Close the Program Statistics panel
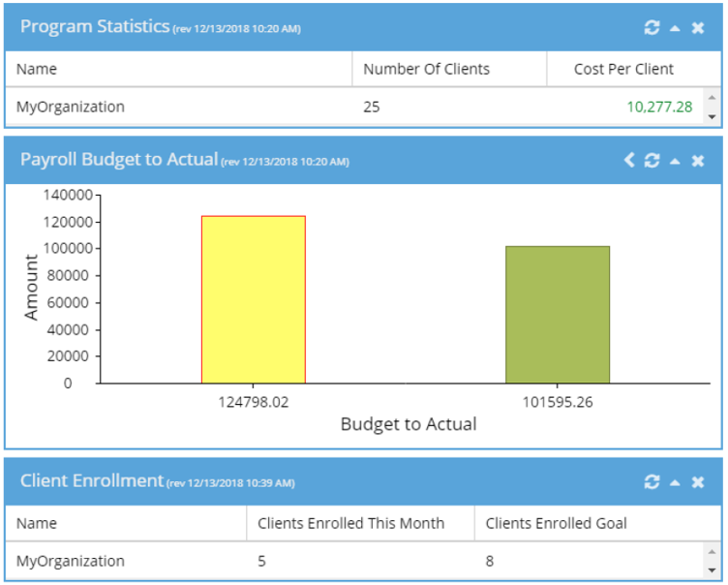 tap(698, 28)
